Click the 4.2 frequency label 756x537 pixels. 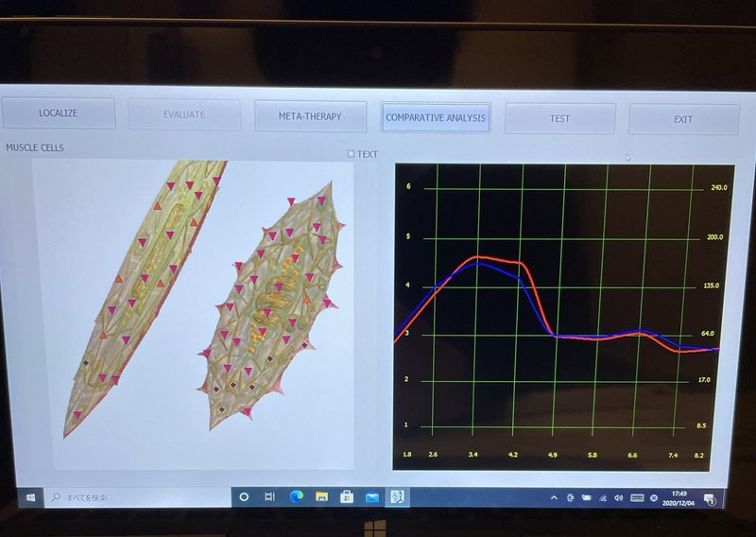(x=513, y=455)
